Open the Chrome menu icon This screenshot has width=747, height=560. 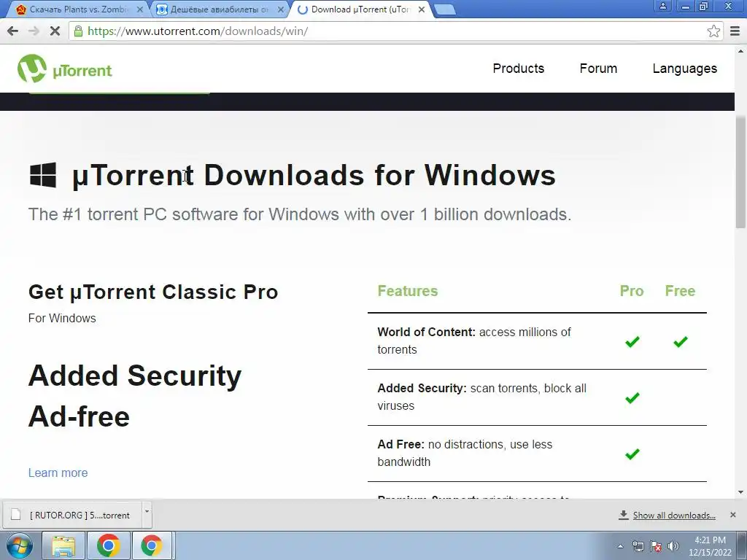pyautogui.click(x=735, y=31)
